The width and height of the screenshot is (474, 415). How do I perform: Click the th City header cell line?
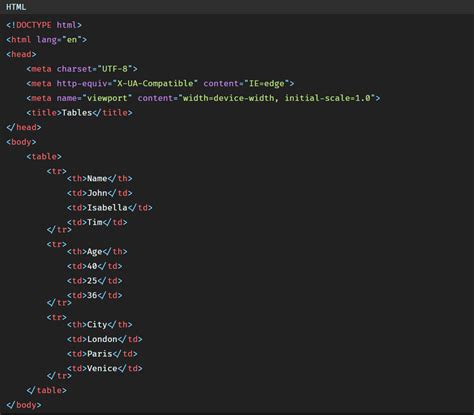coord(100,324)
